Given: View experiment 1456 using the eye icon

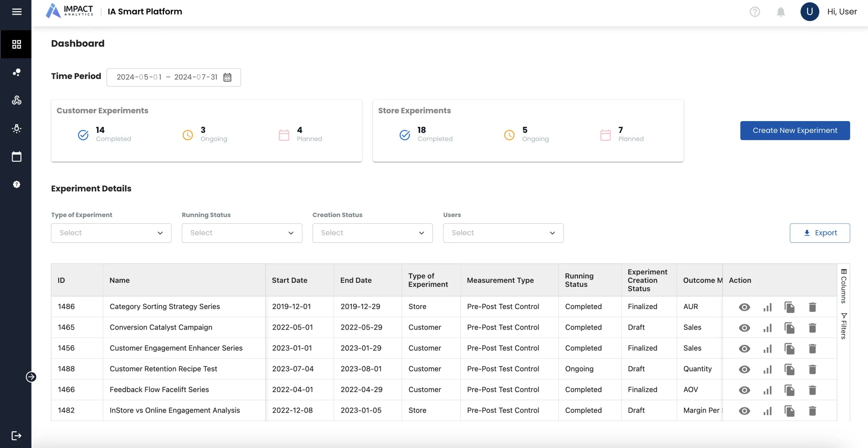Looking at the screenshot, I should [744, 349].
